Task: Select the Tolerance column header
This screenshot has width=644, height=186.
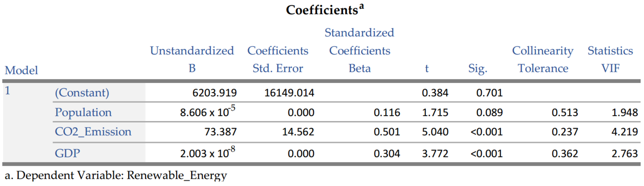Action: click(543, 68)
